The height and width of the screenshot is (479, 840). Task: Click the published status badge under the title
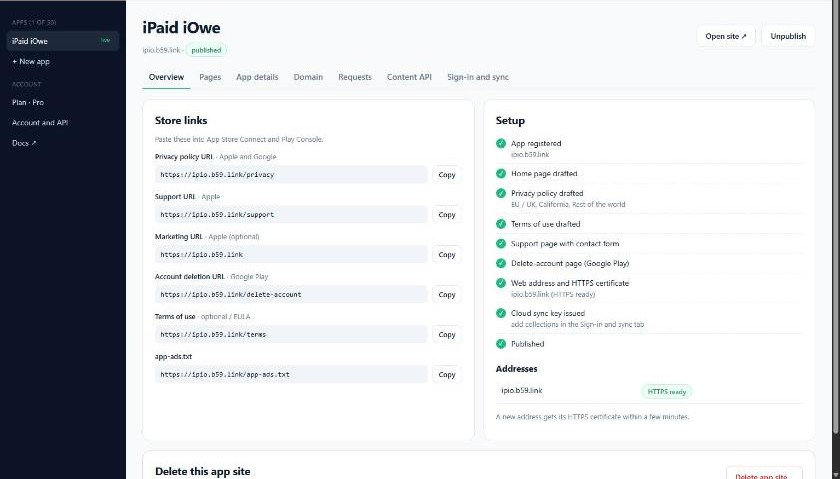[206, 50]
